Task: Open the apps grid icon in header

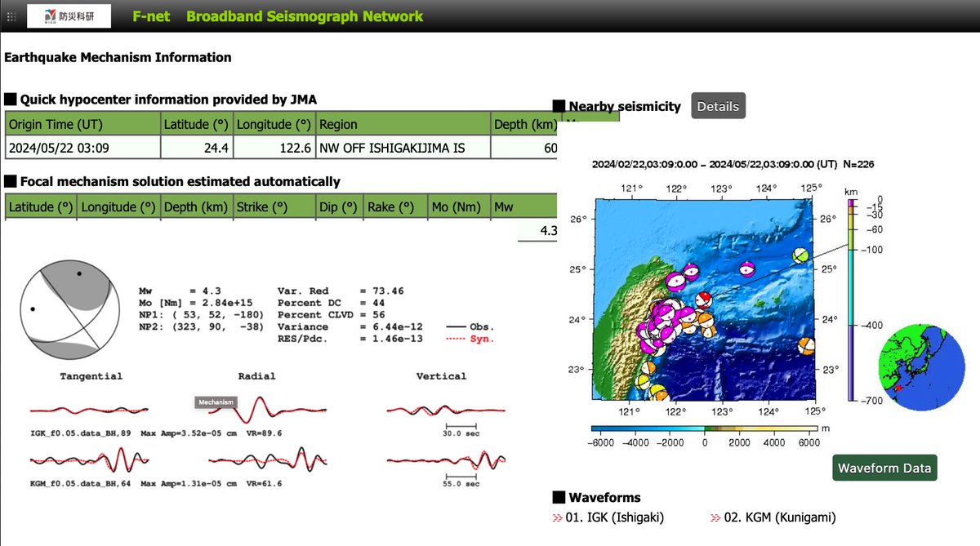Action: [11, 16]
